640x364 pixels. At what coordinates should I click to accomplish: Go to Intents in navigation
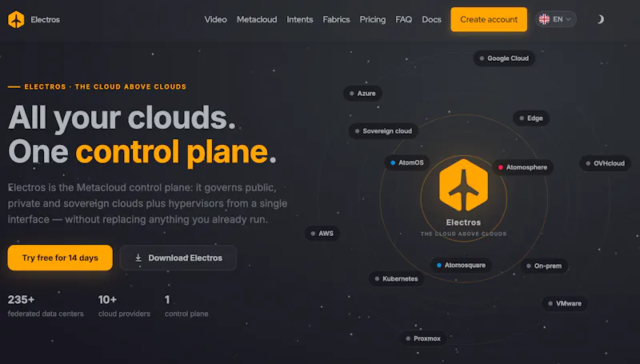[x=299, y=19]
